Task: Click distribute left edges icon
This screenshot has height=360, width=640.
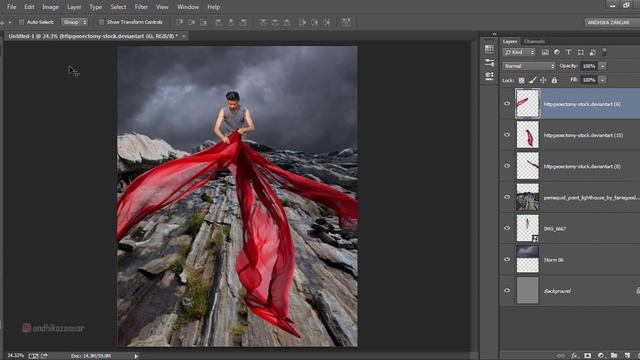Action: pyautogui.click(x=303, y=22)
